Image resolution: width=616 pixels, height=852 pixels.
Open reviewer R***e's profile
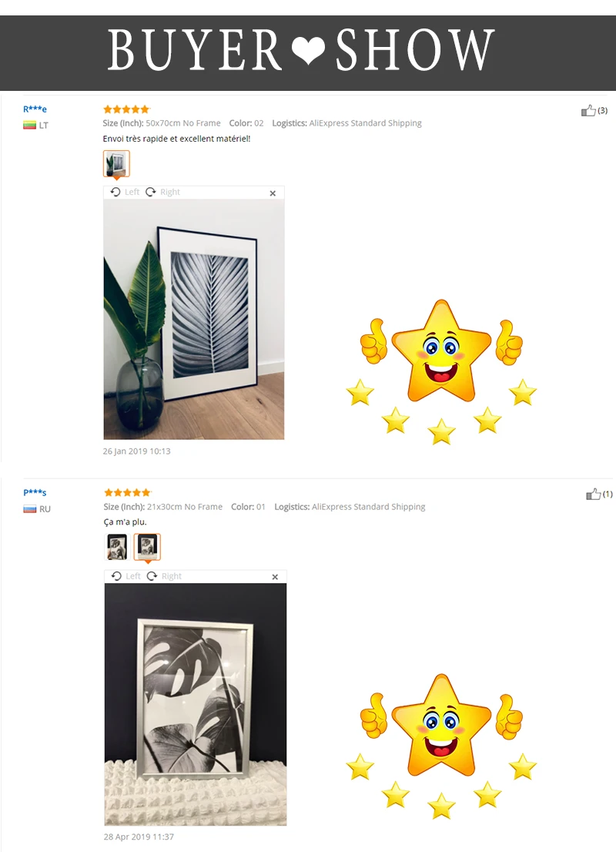coord(35,109)
